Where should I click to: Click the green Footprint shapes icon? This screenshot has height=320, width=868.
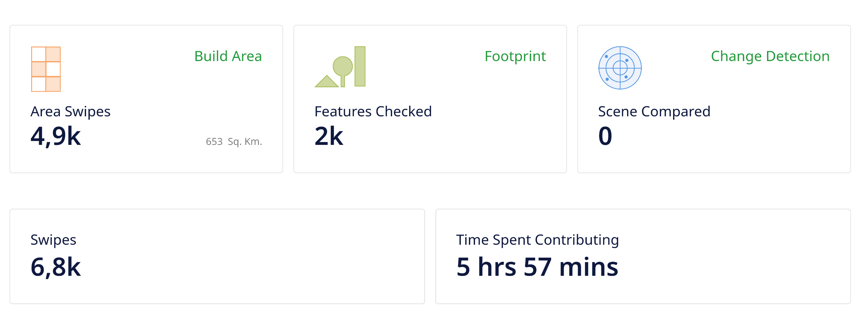tap(340, 67)
